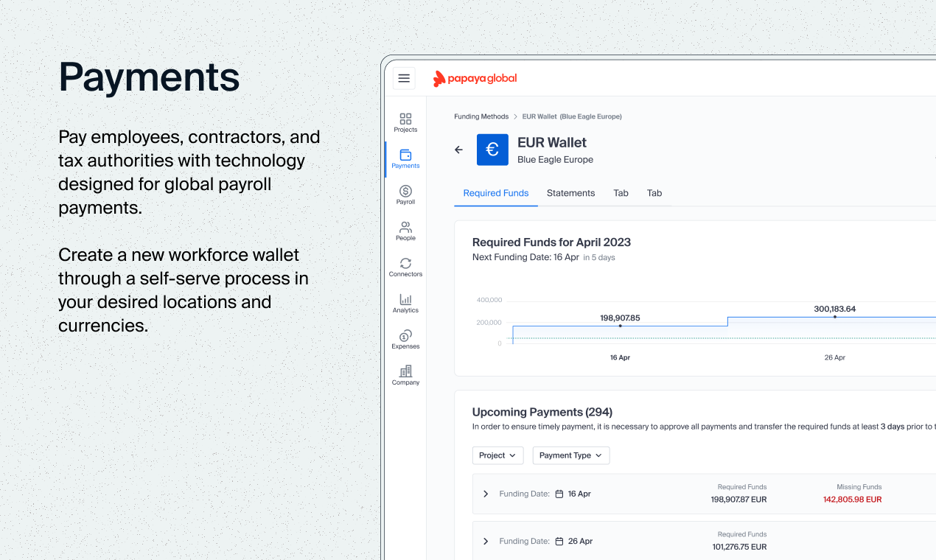936x560 pixels.
Task: Click the missing funds amount 142,805.98 EUR
Action: (x=852, y=499)
